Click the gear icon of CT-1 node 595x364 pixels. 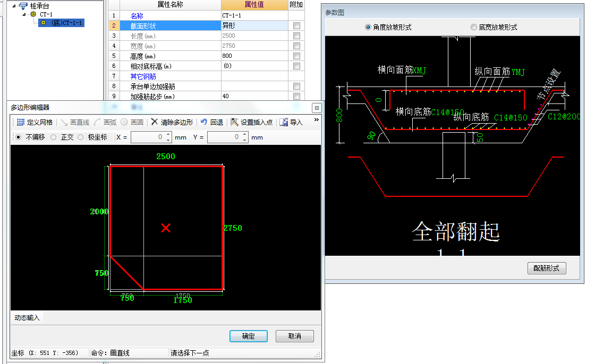coord(33,14)
